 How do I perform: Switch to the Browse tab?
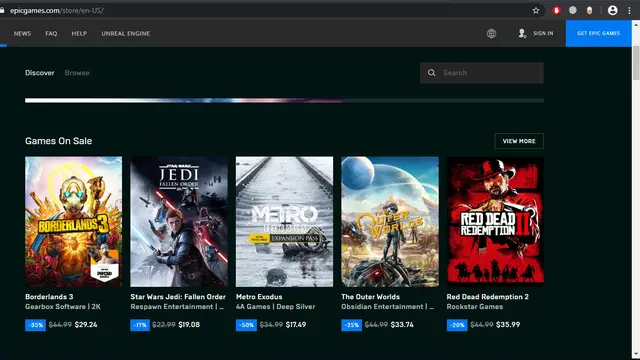[x=77, y=73]
